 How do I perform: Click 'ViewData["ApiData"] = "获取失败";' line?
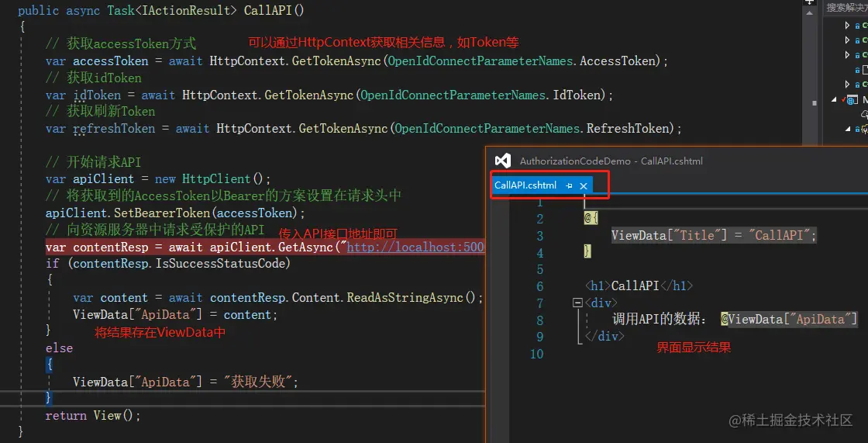(185, 382)
